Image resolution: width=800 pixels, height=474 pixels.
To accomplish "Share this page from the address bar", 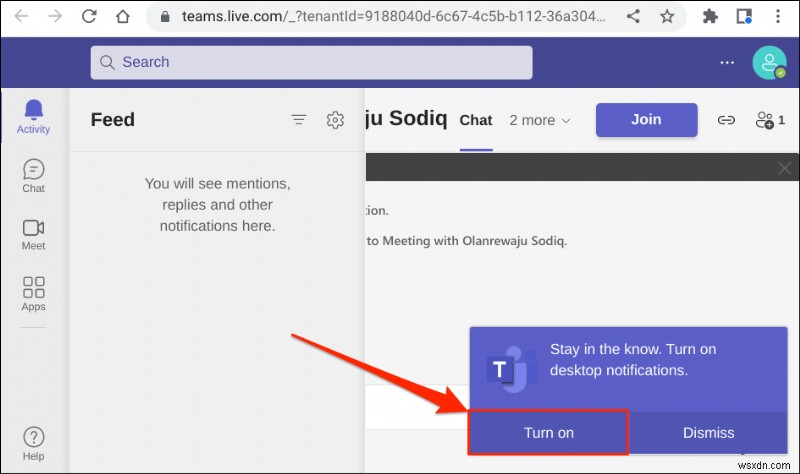I will point(633,17).
